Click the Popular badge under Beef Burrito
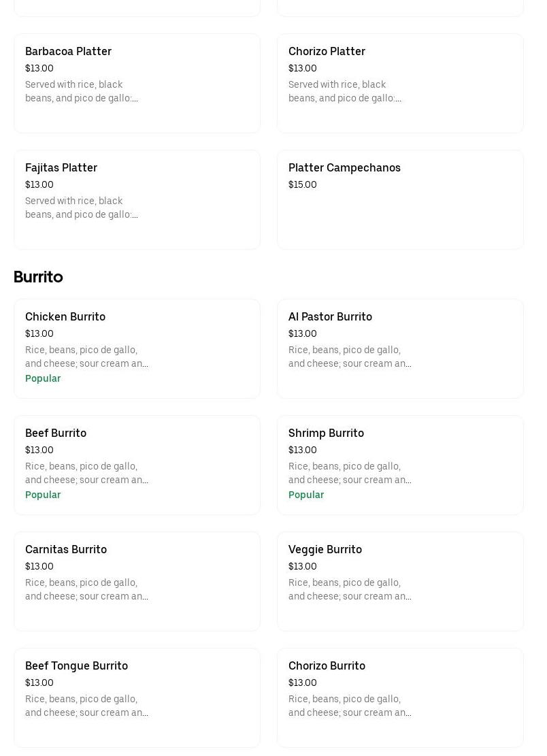The height and width of the screenshot is (756, 547). coord(43,495)
